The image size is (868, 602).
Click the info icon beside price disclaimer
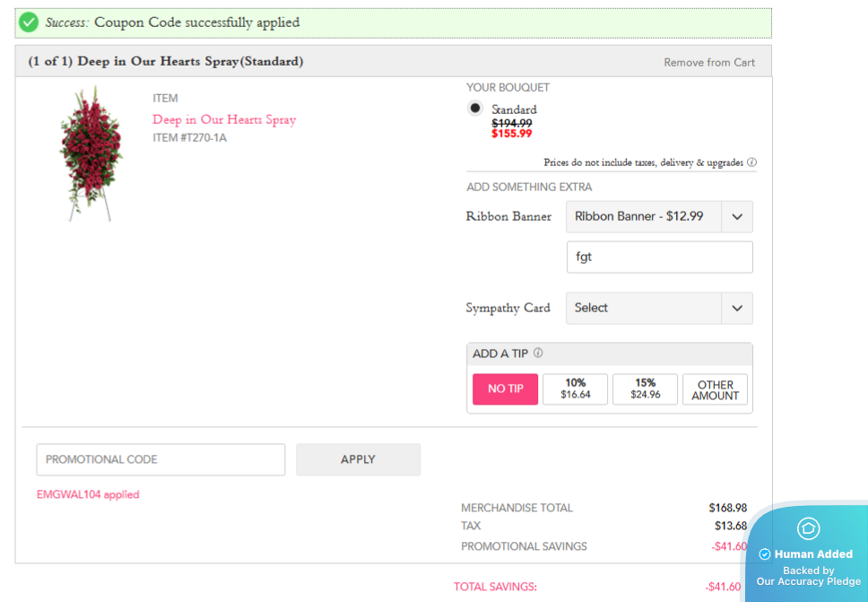pos(751,162)
